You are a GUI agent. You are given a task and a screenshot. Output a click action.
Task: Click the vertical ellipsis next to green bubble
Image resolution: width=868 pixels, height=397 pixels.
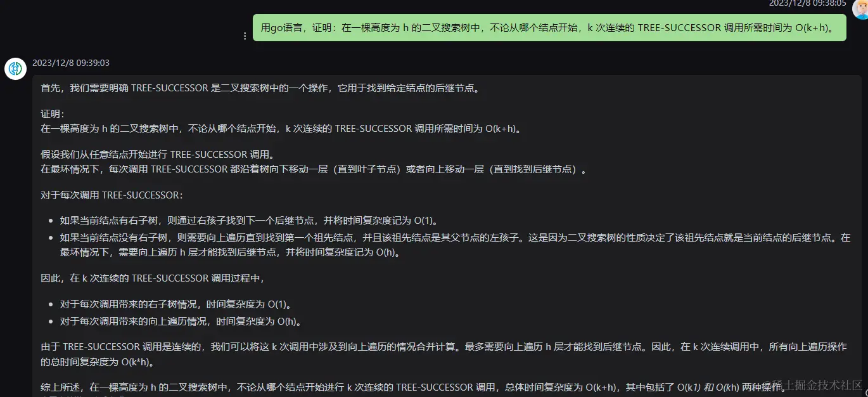pyautogui.click(x=245, y=36)
